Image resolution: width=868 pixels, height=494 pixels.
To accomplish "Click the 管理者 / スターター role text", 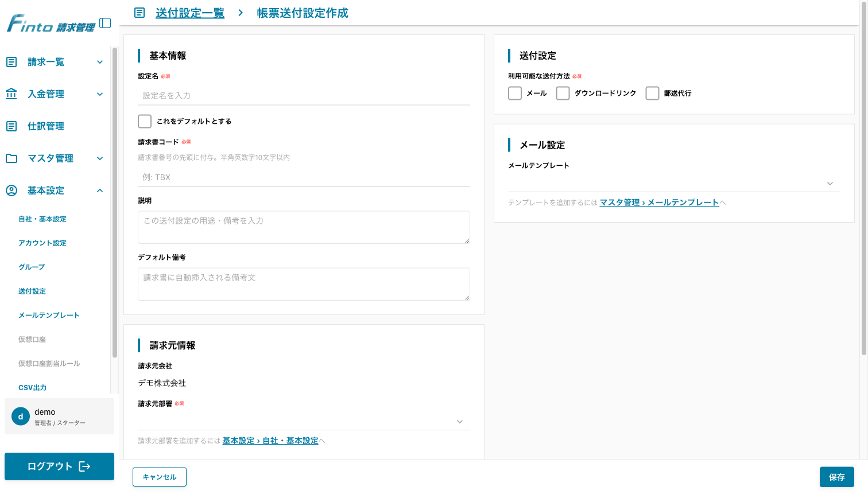I will coord(60,423).
